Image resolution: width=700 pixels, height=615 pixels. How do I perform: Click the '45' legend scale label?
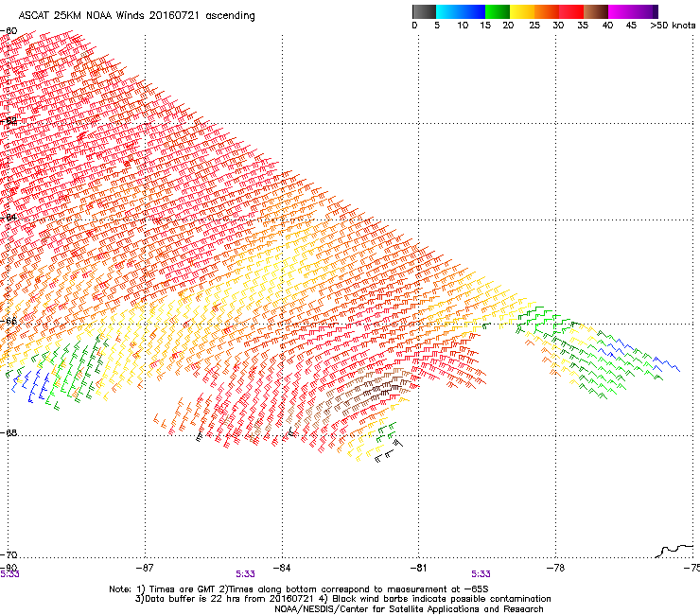[631, 26]
